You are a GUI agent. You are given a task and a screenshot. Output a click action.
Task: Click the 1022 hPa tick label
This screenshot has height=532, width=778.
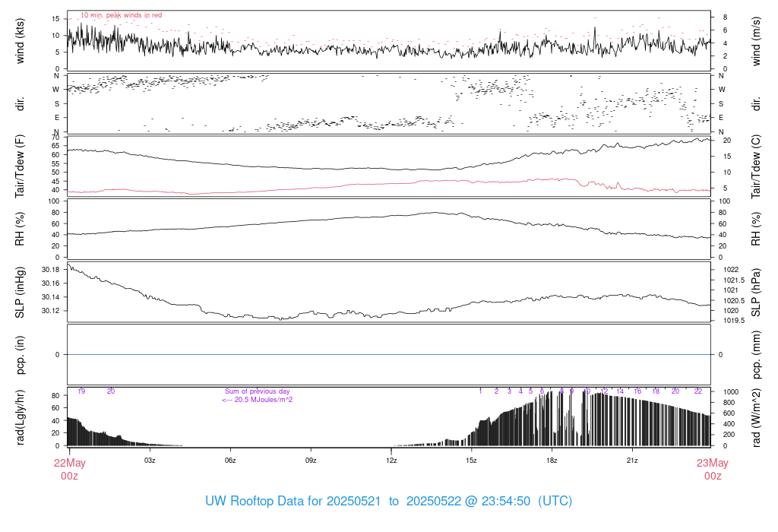731,270
